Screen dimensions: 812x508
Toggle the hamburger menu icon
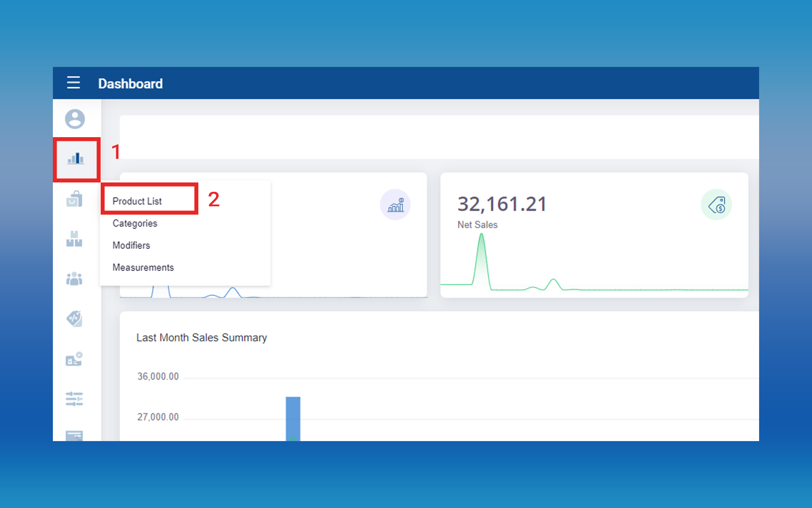click(x=74, y=83)
